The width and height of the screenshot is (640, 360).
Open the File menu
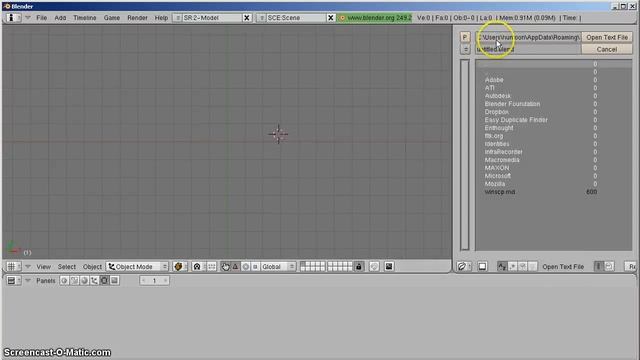click(41, 18)
